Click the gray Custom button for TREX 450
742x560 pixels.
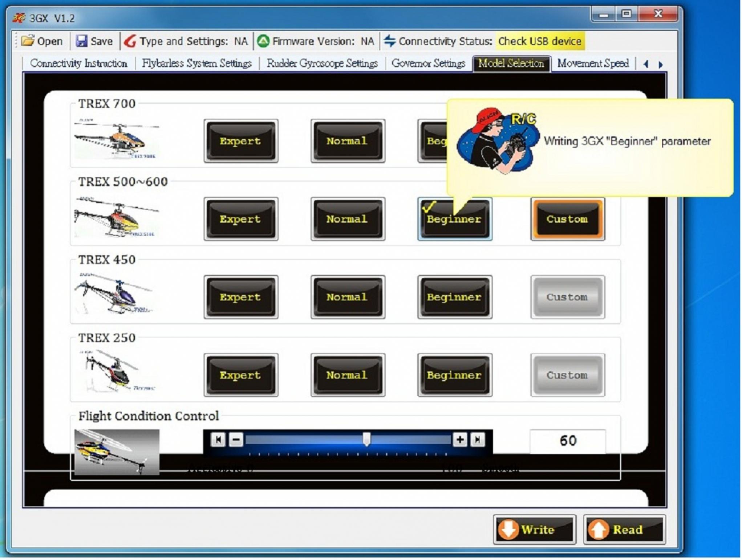click(x=567, y=297)
